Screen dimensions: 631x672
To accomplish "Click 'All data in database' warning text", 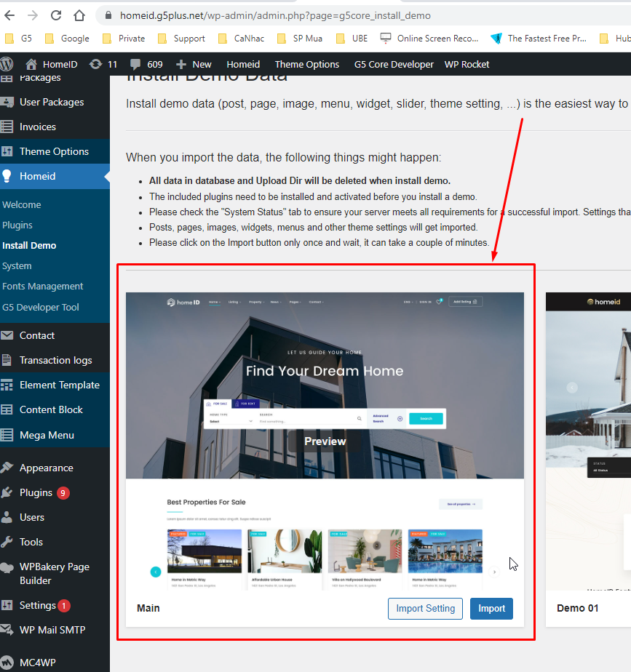I will click(x=299, y=181).
